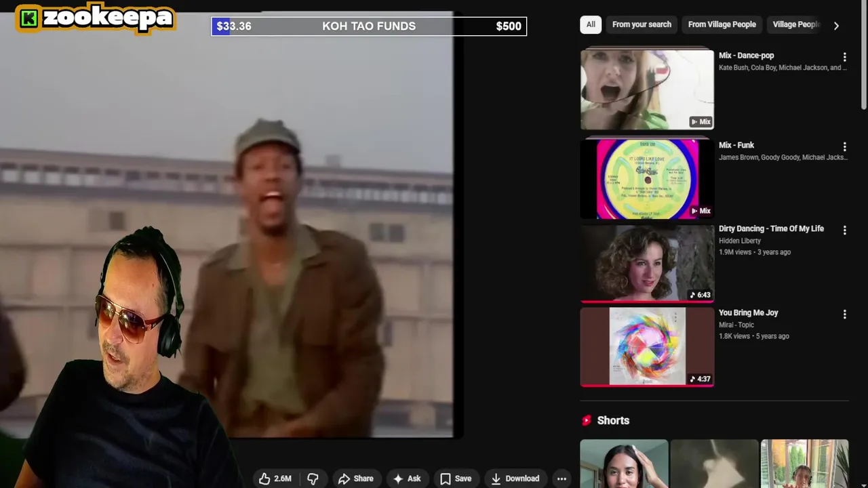Open options for Mix - Dance-pop
The height and width of the screenshot is (488, 868).
point(844,57)
